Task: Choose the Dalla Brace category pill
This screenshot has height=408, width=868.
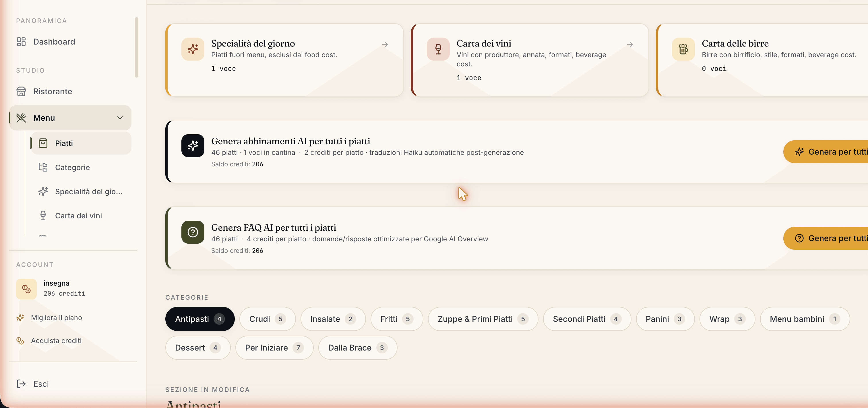Action: pyautogui.click(x=358, y=347)
